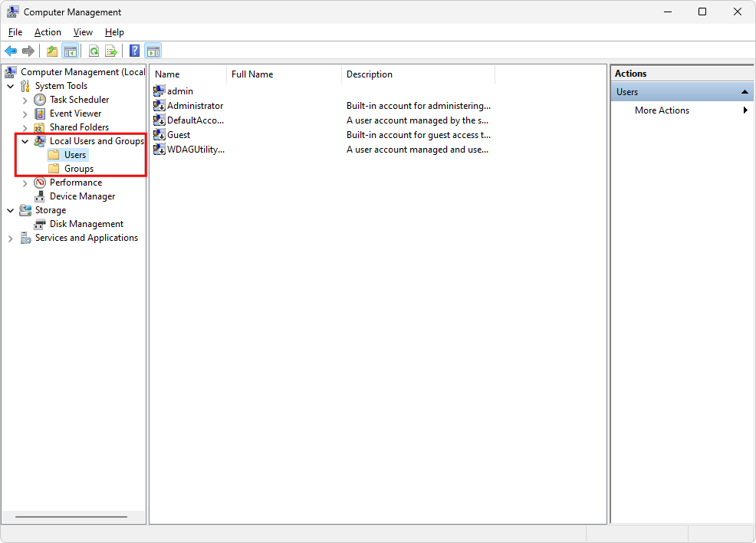Viewport: 756px width, 543px height.
Task: Click the Task Scheduler clock icon
Action: 40,100
